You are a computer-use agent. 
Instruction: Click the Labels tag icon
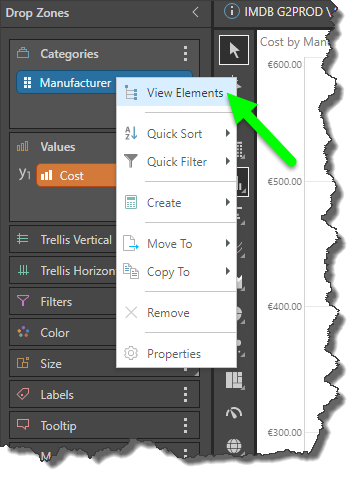[x=23, y=394]
